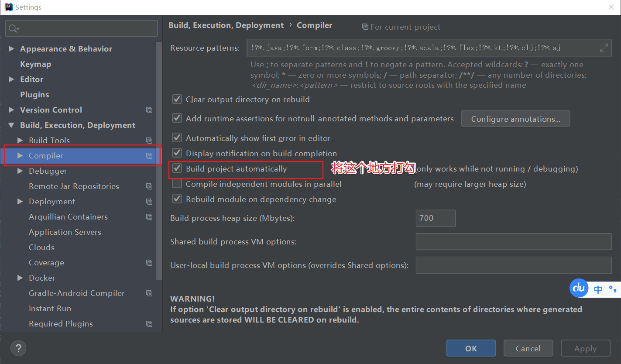Open Clouds settings page
The height and width of the screenshot is (364, 621).
pos(42,247)
